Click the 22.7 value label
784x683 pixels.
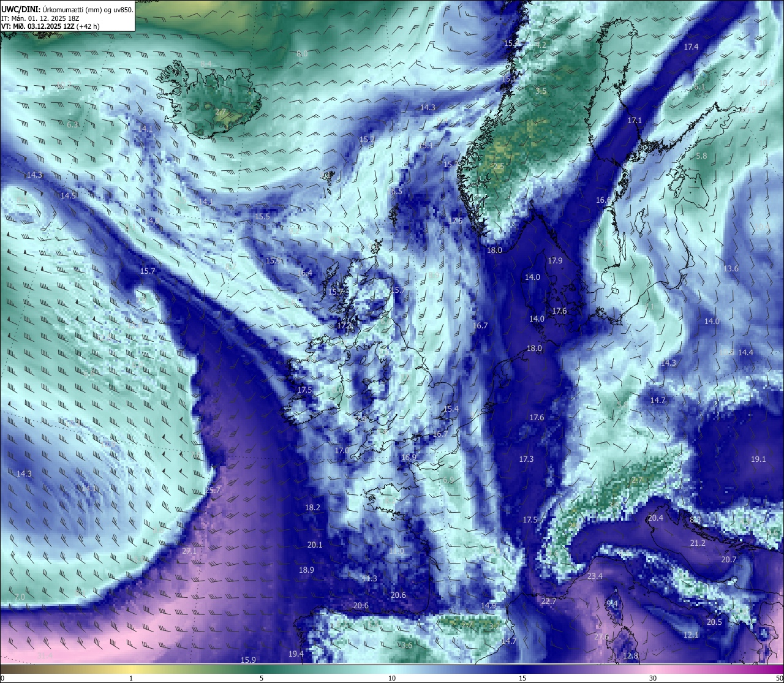tap(548, 601)
